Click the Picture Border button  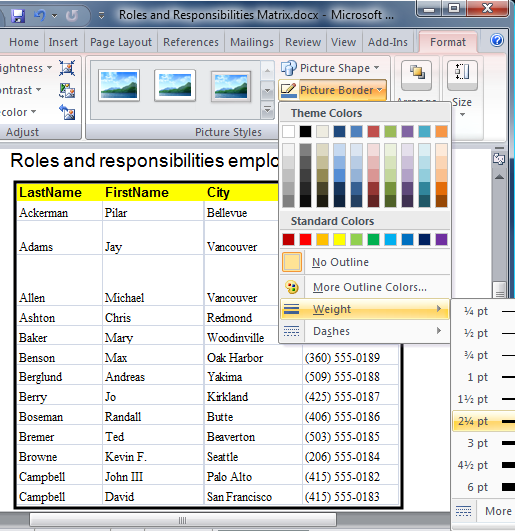332,90
